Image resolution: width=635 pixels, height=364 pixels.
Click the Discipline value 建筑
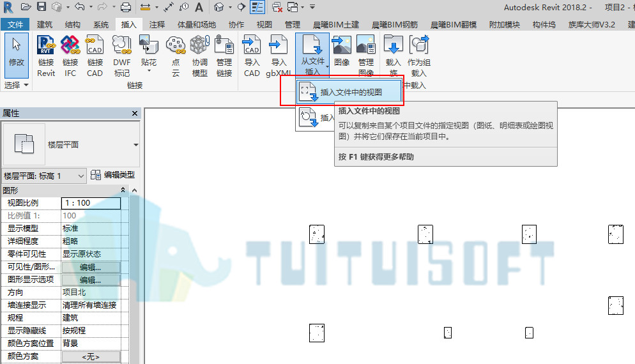click(x=70, y=318)
